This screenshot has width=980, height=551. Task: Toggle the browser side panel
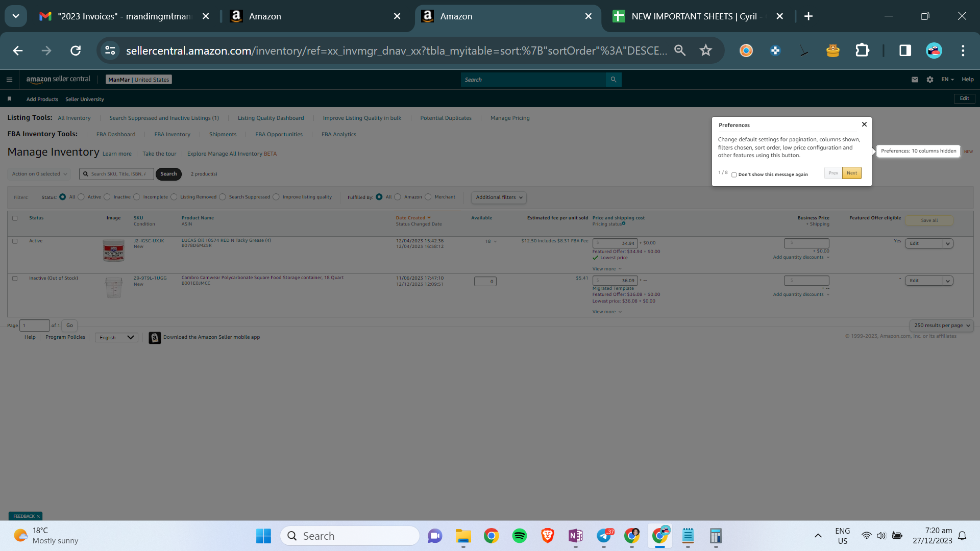pos(905,51)
